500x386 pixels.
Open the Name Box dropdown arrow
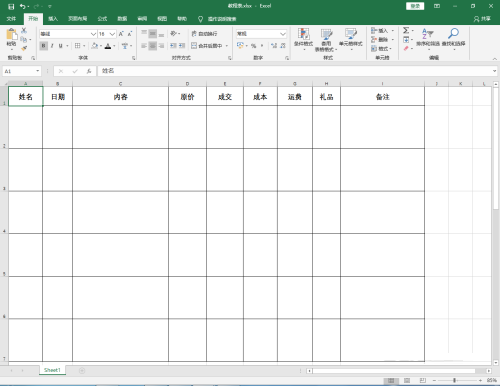(38, 71)
